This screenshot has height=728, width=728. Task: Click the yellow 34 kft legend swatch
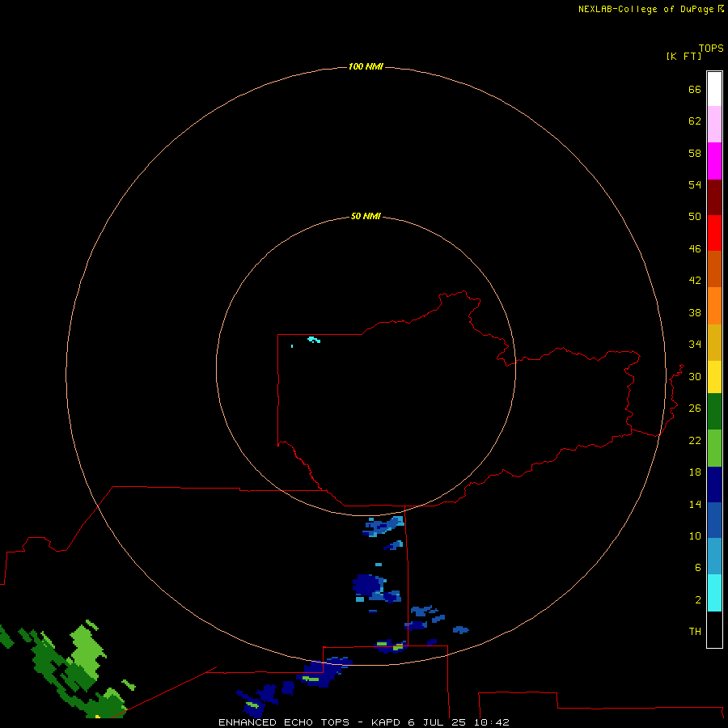714,377
